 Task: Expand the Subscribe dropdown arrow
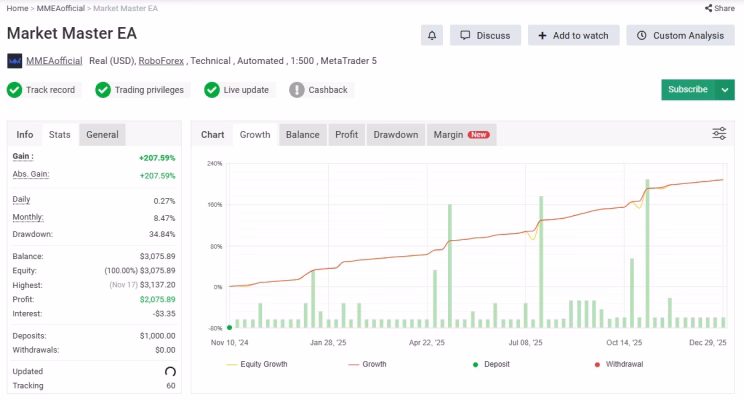725,90
